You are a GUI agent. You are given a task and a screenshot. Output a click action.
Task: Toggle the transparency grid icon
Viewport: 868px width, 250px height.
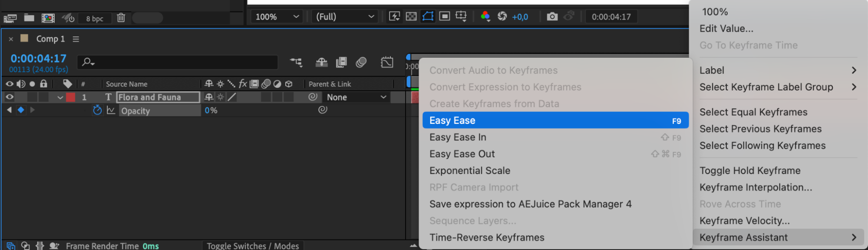point(411,17)
